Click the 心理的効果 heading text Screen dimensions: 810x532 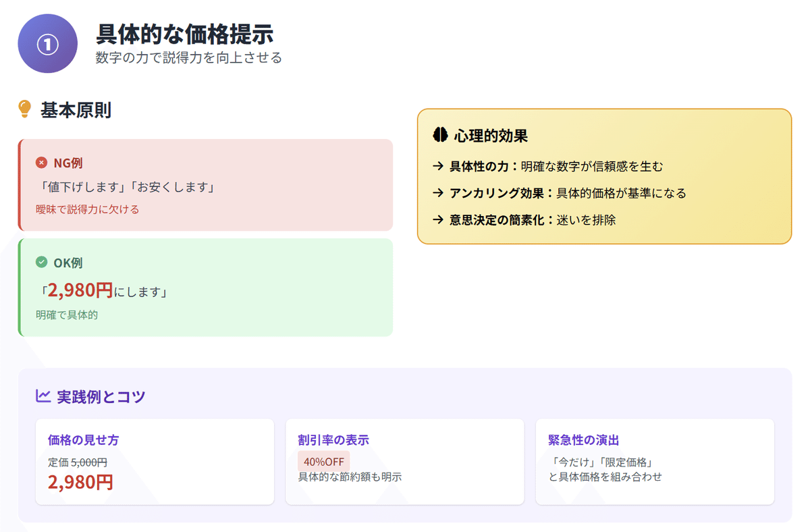coord(491,136)
